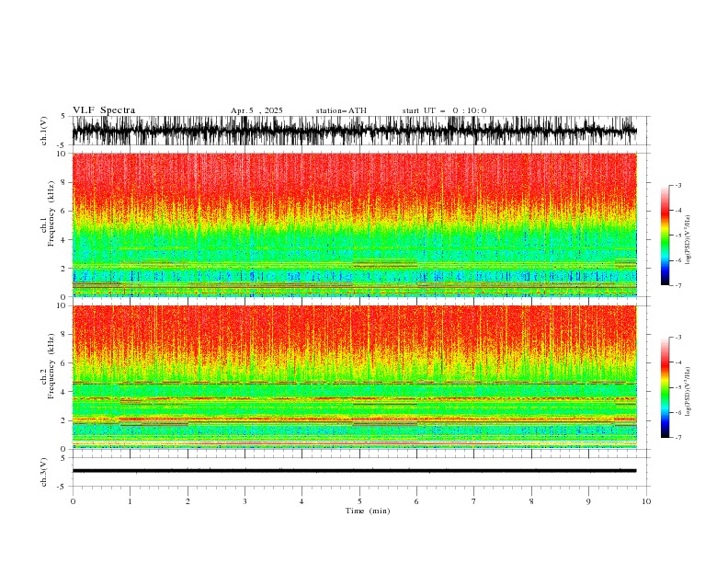Click the "VLF Spectra" title text
Viewport: 728px width, 563px height.
(x=104, y=110)
